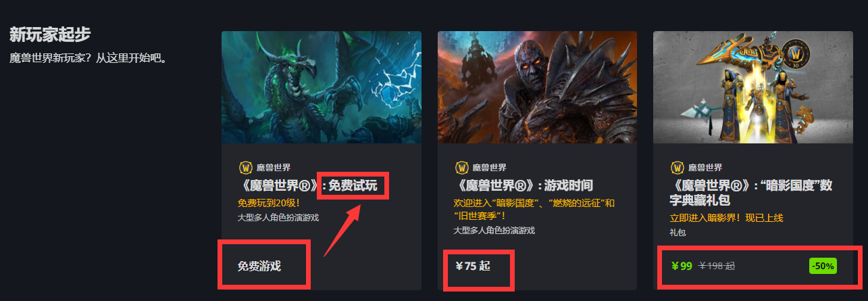Open the 《魔兽世界®》: 免费试玩 title
This screenshot has width=868, height=301.
click(307, 185)
